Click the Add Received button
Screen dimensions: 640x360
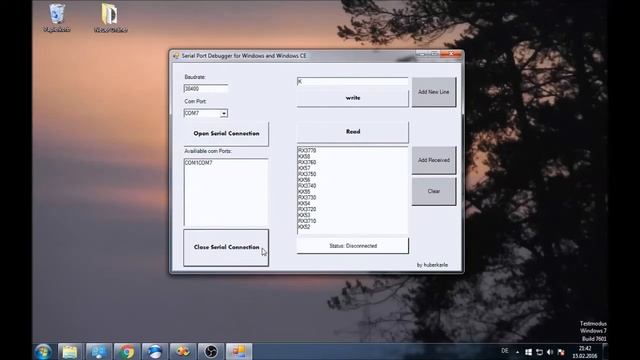(x=433, y=160)
